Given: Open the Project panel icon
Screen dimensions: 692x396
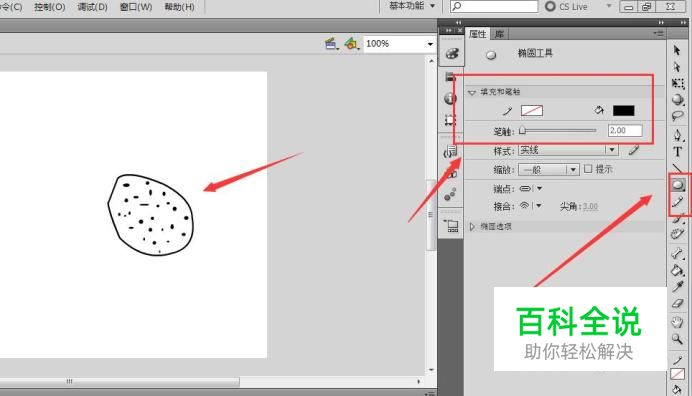Looking at the screenshot, I should pyautogui.click(x=451, y=225).
